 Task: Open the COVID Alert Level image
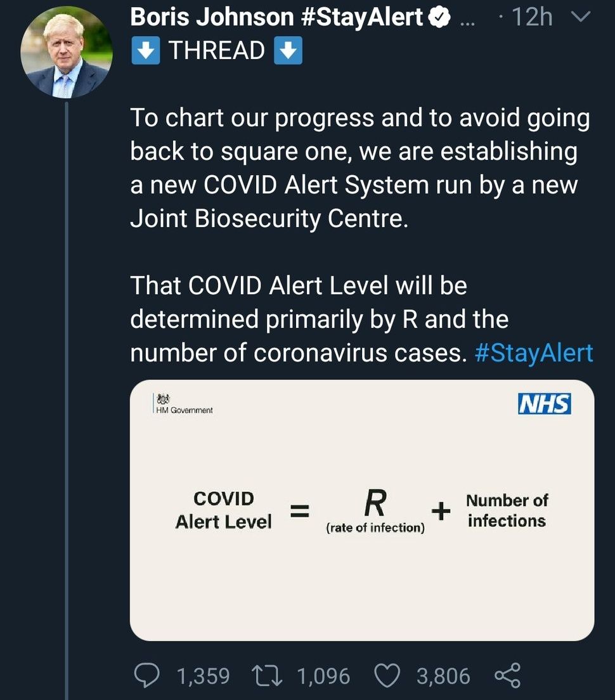[x=362, y=510]
